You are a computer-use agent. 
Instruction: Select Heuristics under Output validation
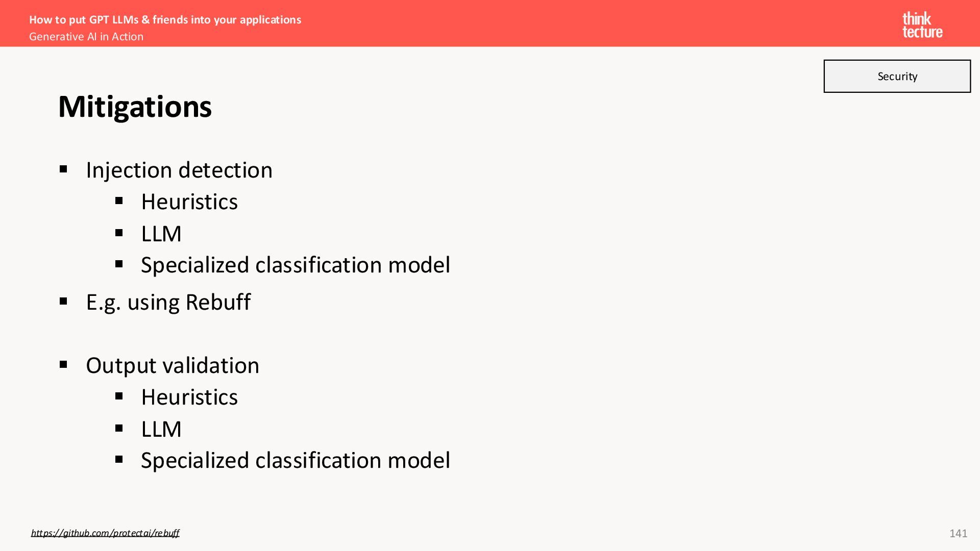[189, 397]
